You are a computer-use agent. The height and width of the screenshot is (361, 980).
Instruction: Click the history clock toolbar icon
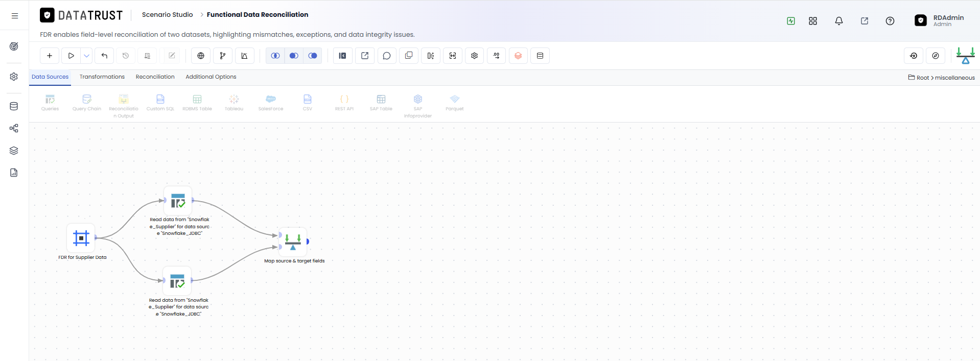126,56
